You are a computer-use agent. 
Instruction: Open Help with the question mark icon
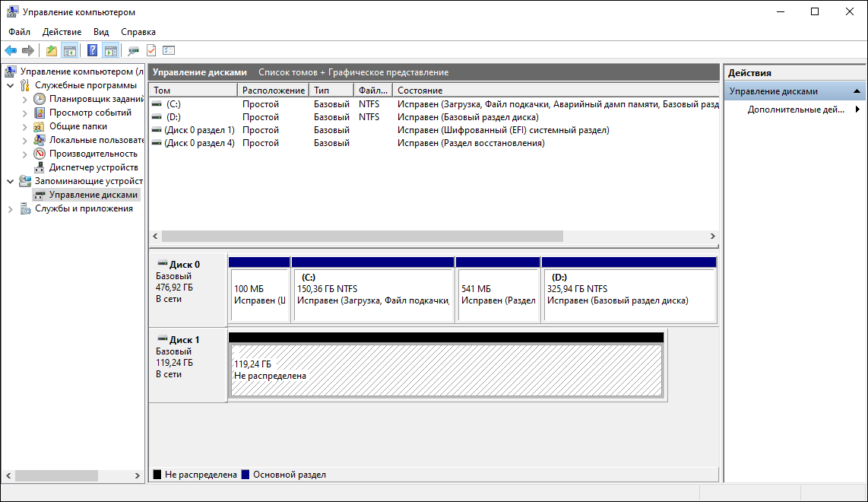pos(93,51)
